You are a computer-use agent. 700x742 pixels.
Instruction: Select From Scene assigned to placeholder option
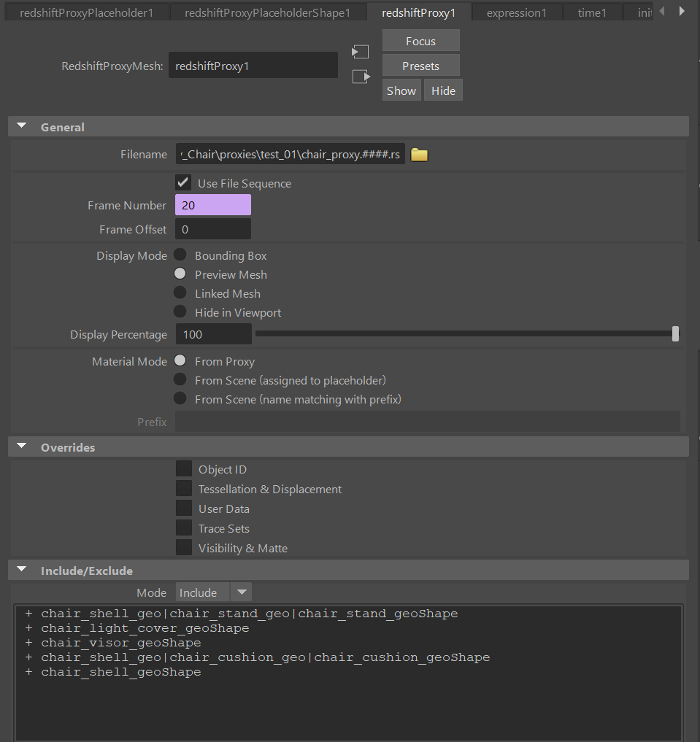point(180,379)
